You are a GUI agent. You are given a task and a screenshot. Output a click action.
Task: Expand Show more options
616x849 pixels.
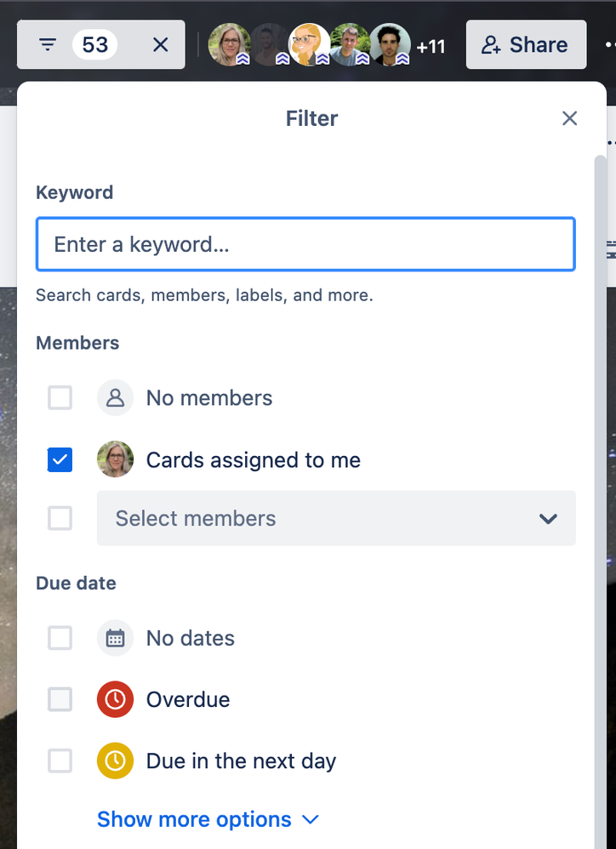[208, 819]
